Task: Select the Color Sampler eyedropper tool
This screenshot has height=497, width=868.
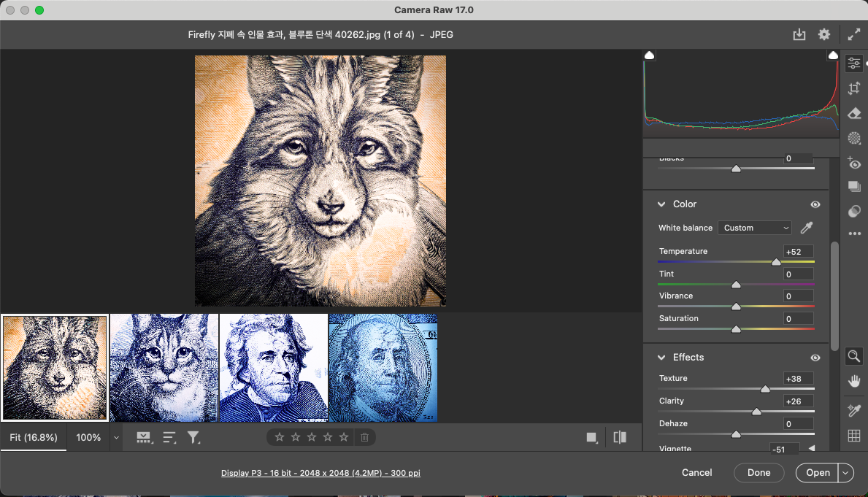Action: click(x=854, y=410)
